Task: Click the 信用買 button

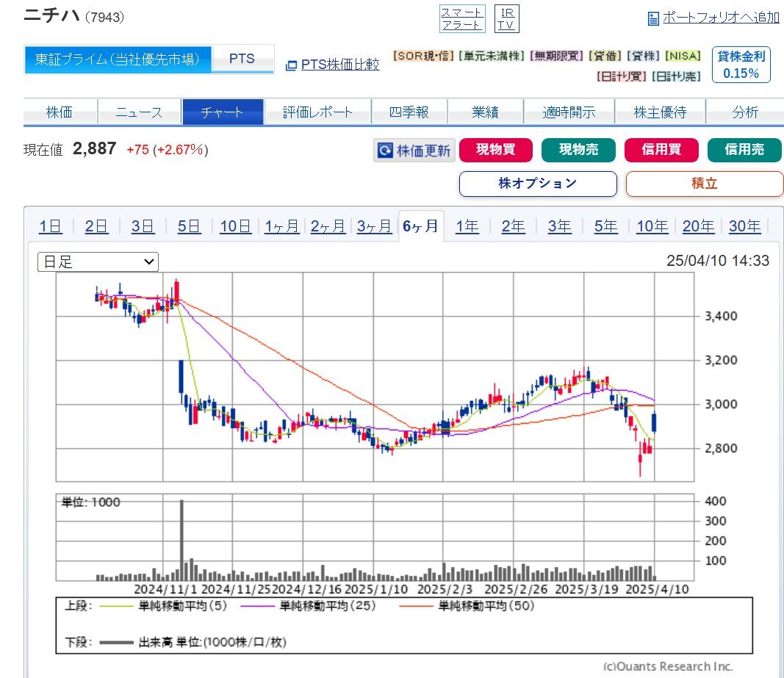Action: pyautogui.click(x=661, y=150)
